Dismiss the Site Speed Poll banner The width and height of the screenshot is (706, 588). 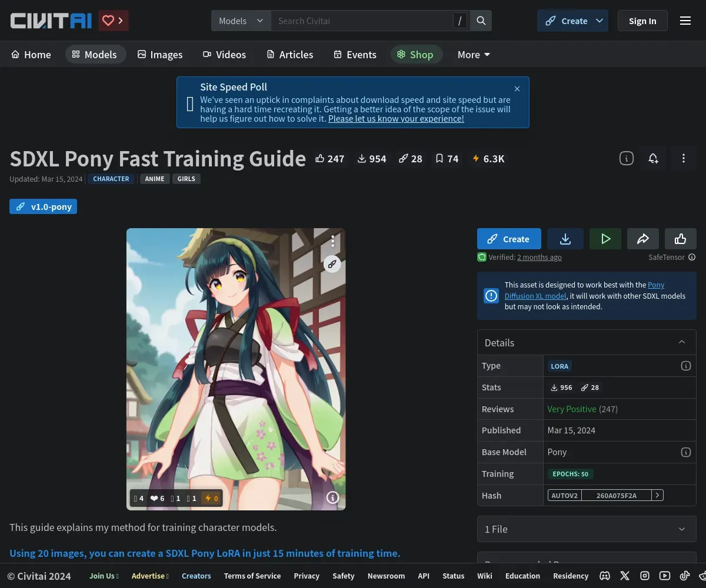(x=517, y=89)
